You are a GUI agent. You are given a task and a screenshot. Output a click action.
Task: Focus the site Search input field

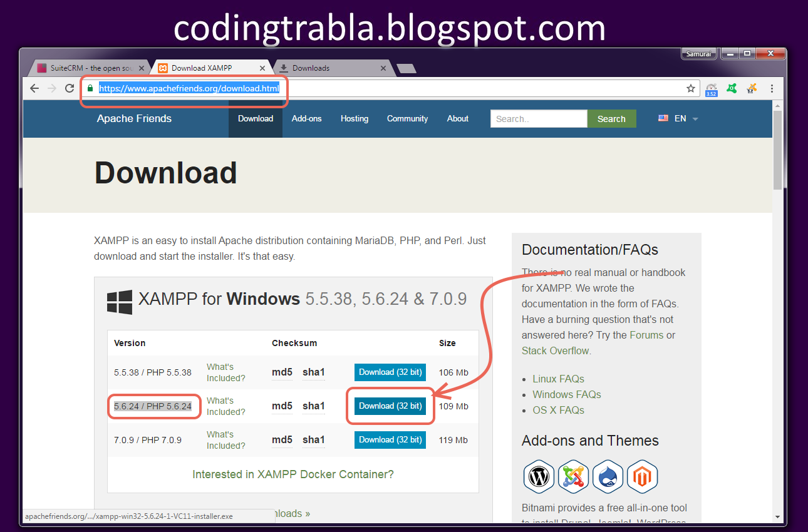pos(539,119)
